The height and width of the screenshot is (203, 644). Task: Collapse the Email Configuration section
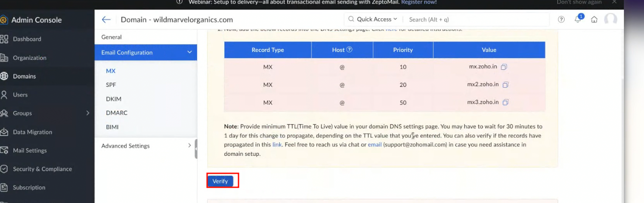click(x=189, y=52)
